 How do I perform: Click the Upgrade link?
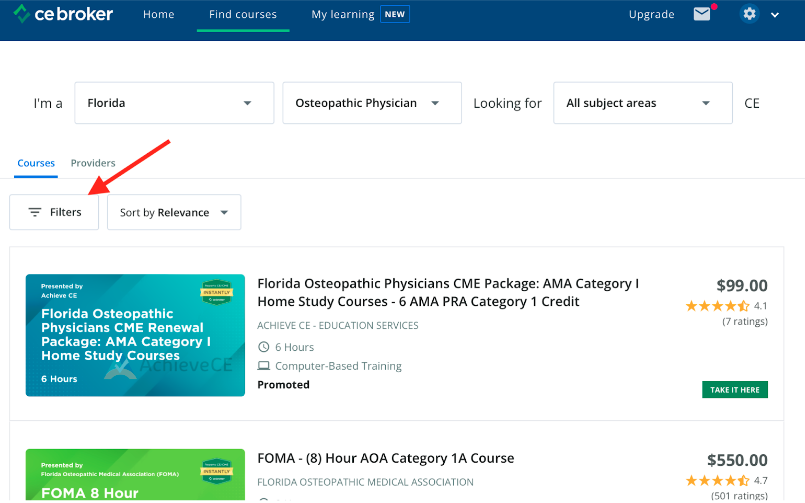(651, 14)
